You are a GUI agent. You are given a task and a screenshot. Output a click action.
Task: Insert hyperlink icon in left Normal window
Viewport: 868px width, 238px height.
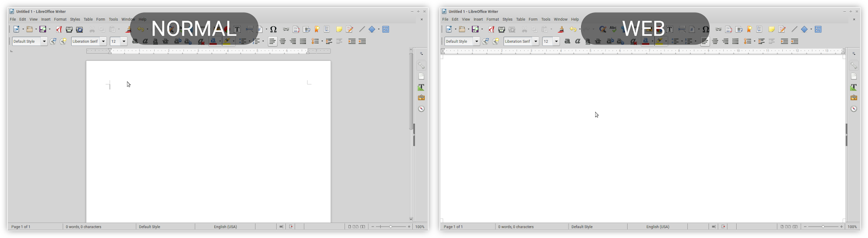tap(286, 29)
